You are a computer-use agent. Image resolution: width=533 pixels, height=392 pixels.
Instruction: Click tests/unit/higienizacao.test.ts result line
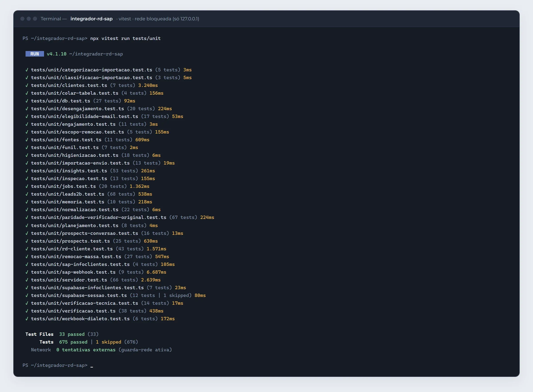93,155
